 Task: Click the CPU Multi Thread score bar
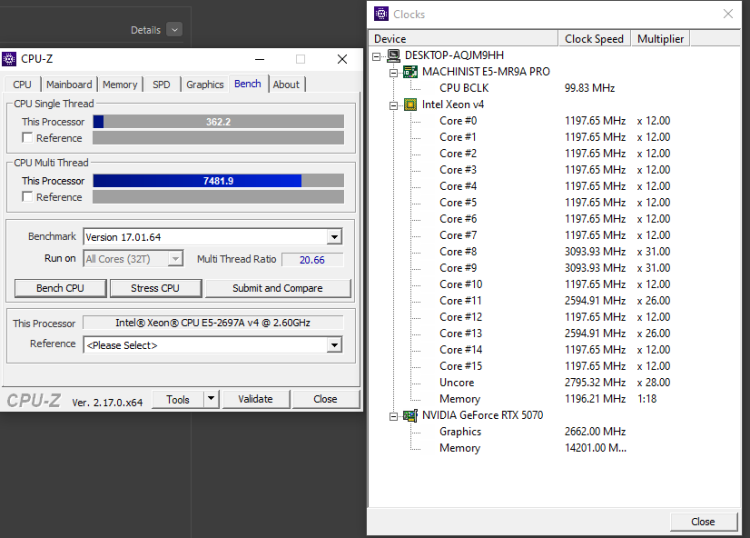(218, 181)
